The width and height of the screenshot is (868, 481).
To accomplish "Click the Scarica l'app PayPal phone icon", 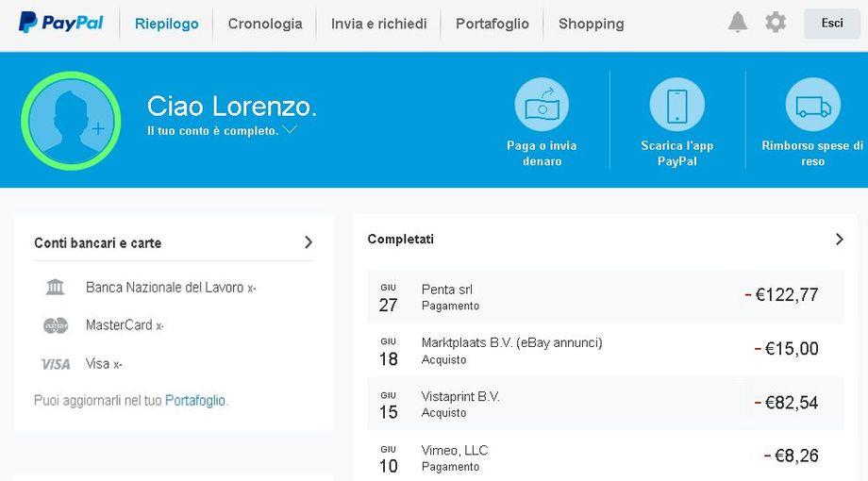I will coord(677,105).
